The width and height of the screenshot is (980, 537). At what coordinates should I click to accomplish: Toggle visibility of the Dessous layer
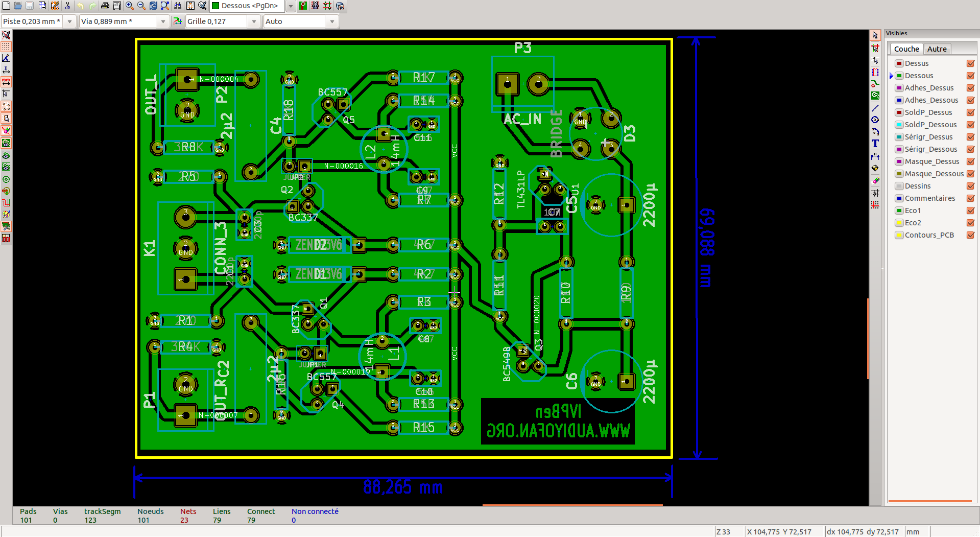click(x=971, y=76)
